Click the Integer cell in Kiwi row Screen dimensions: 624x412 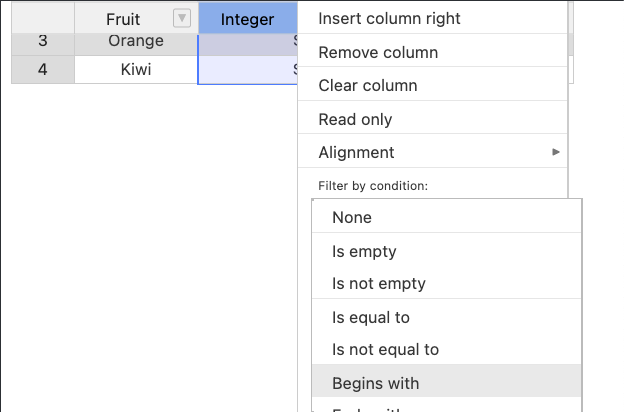pyautogui.click(x=248, y=70)
